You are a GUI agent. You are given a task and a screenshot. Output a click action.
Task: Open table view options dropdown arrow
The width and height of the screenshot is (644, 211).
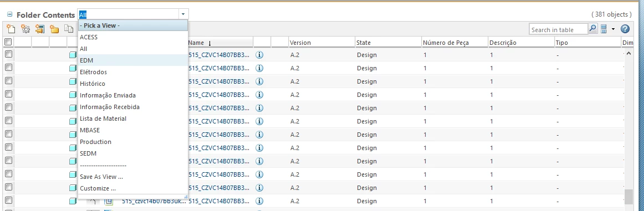613,29
